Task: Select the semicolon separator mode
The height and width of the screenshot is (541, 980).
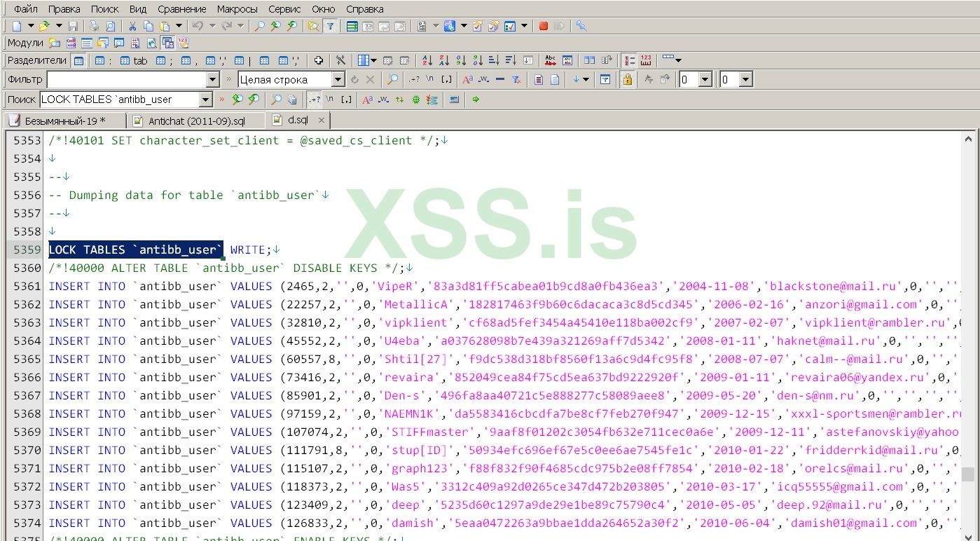Action: [x=164, y=60]
